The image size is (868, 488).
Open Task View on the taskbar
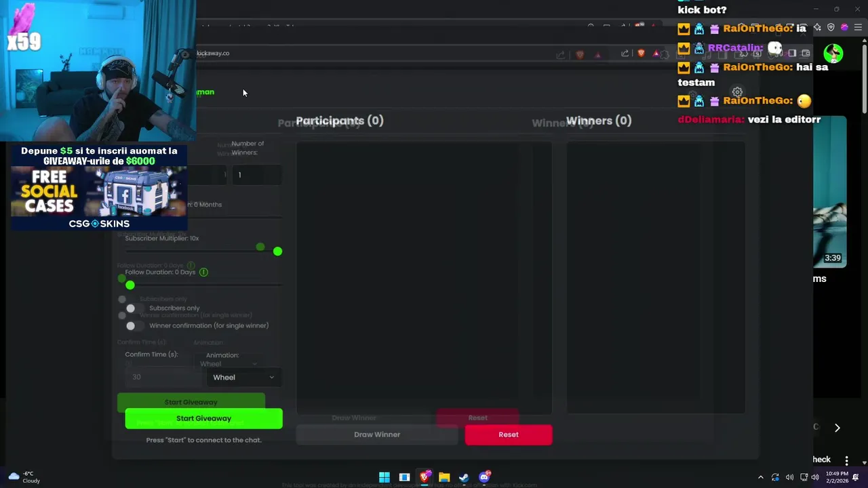pos(404,477)
